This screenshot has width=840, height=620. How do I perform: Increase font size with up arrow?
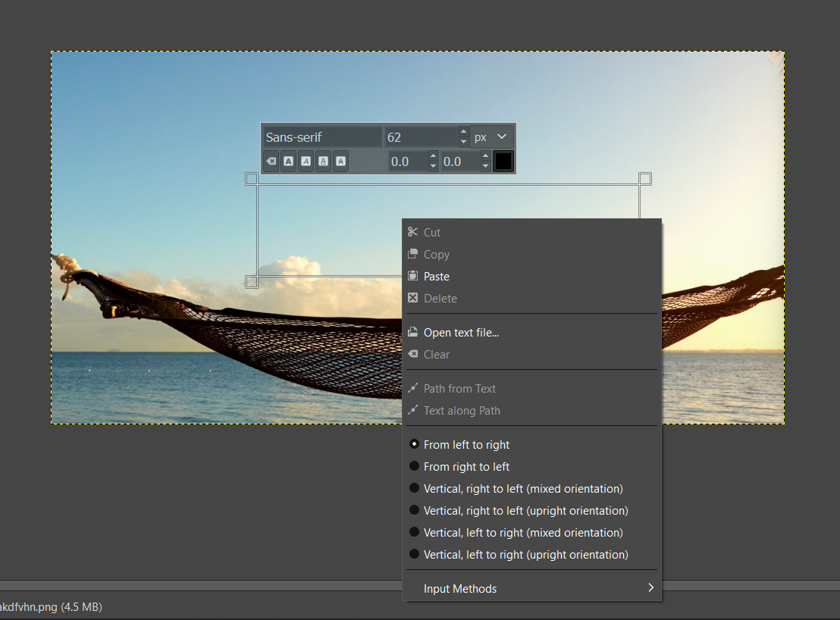[463, 133]
